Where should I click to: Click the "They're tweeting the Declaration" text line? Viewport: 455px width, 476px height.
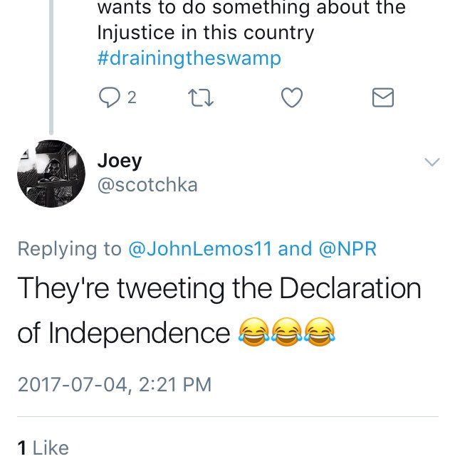(x=219, y=288)
